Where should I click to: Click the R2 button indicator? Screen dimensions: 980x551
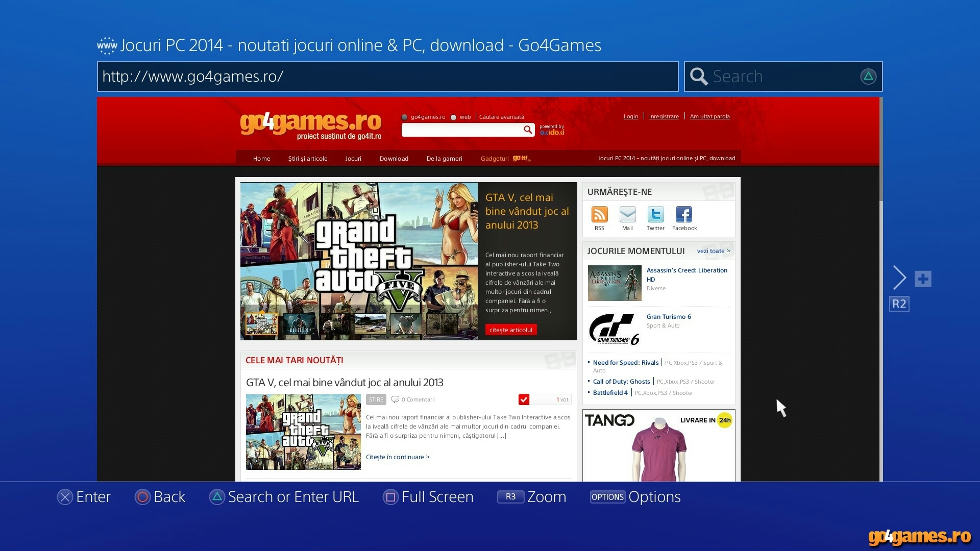pyautogui.click(x=899, y=304)
